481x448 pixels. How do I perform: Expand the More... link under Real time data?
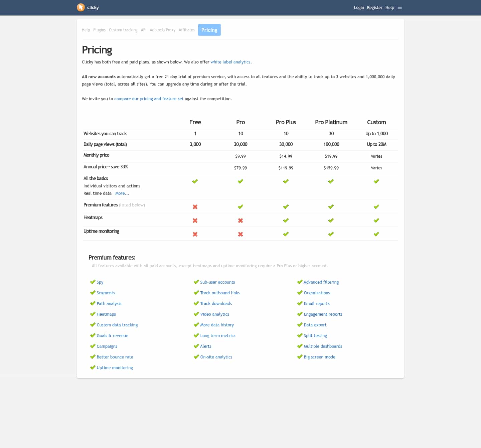(x=122, y=193)
